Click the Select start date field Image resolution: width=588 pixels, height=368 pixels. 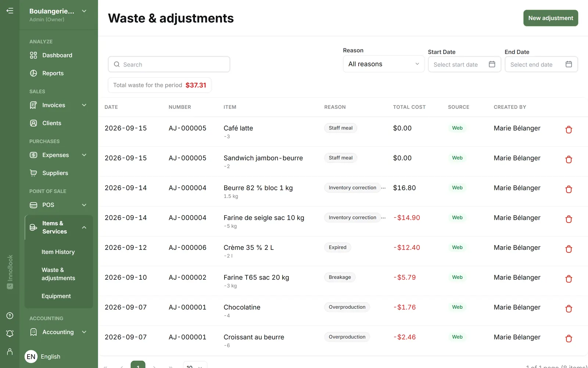[x=465, y=64]
